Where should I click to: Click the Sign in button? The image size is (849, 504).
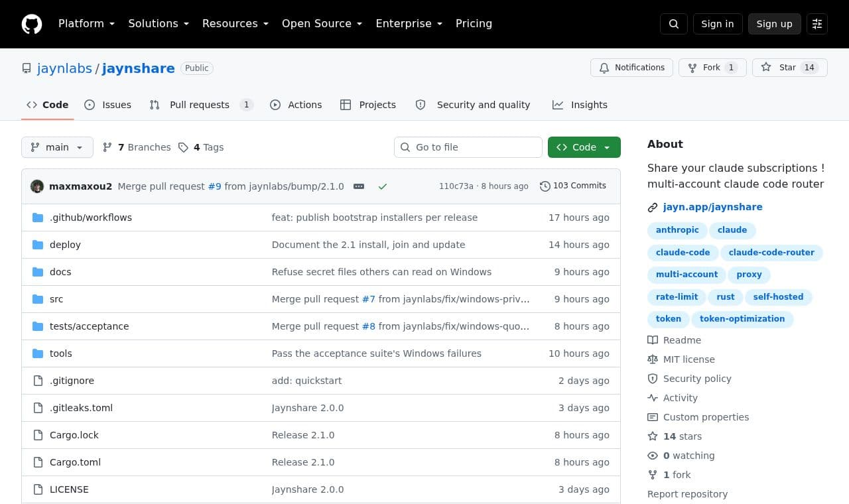click(x=718, y=24)
